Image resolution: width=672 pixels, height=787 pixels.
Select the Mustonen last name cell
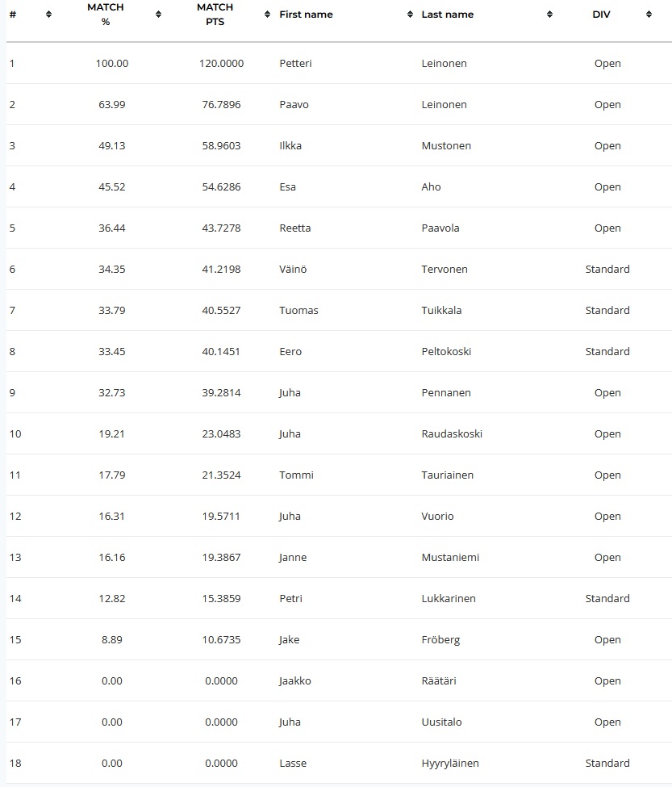446,145
